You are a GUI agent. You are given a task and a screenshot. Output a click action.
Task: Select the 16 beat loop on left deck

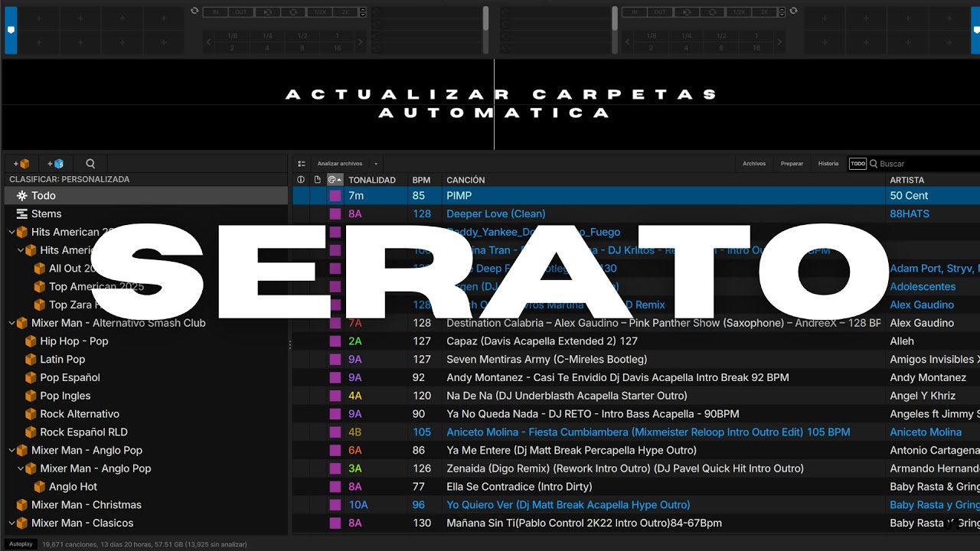337,47
